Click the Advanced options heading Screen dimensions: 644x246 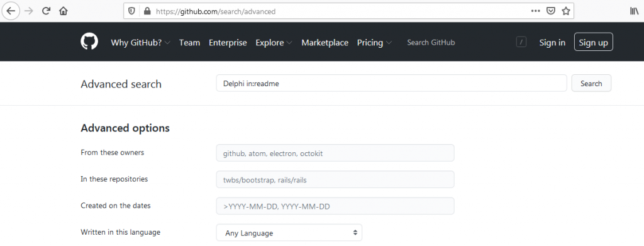point(125,128)
